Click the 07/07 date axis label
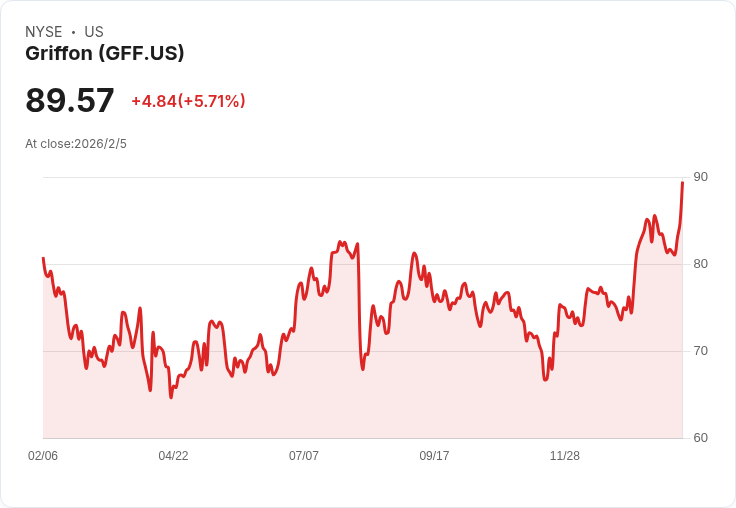 pyautogui.click(x=304, y=455)
